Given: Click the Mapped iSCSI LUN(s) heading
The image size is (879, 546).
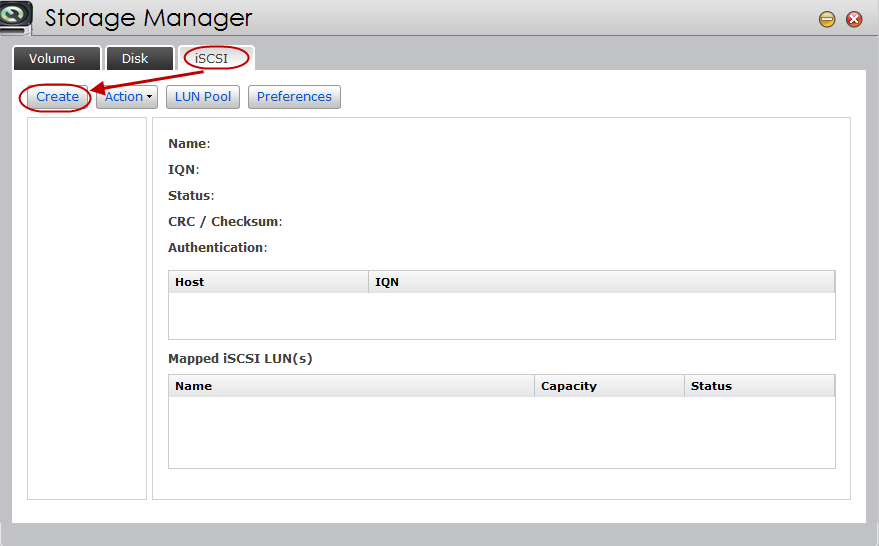Looking at the screenshot, I should (240, 359).
